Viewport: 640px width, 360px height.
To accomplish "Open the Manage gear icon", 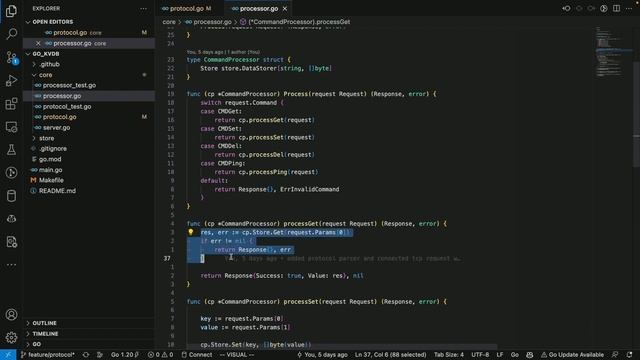I will pyautogui.click(x=11, y=337).
